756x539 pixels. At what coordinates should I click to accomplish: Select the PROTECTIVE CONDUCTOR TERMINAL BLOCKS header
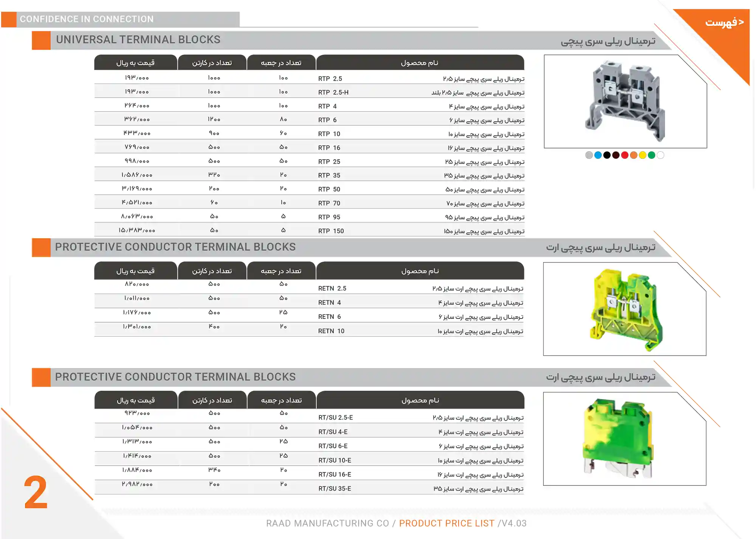click(176, 247)
